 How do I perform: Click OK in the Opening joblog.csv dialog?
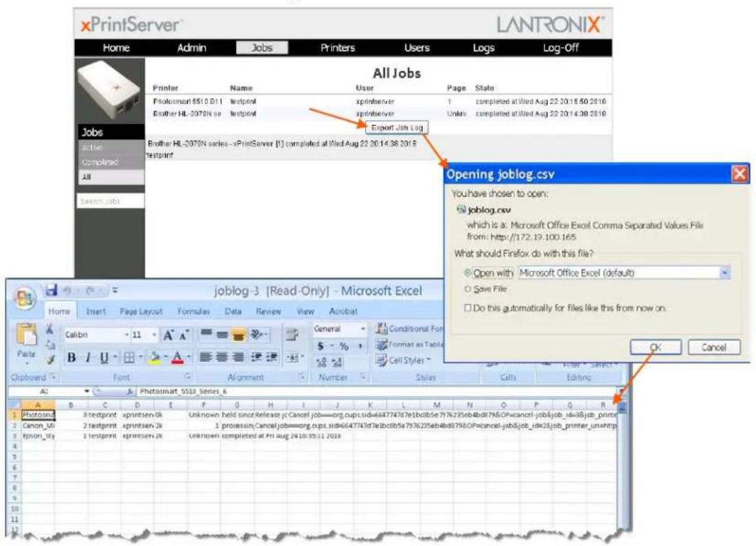pyautogui.click(x=656, y=347)
